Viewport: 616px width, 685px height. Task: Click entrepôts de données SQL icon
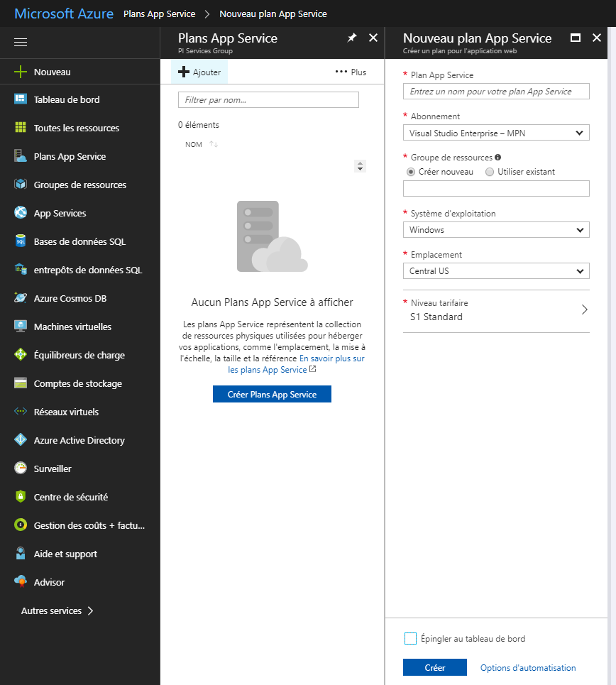pyautogui.click(x=21, y=270)
